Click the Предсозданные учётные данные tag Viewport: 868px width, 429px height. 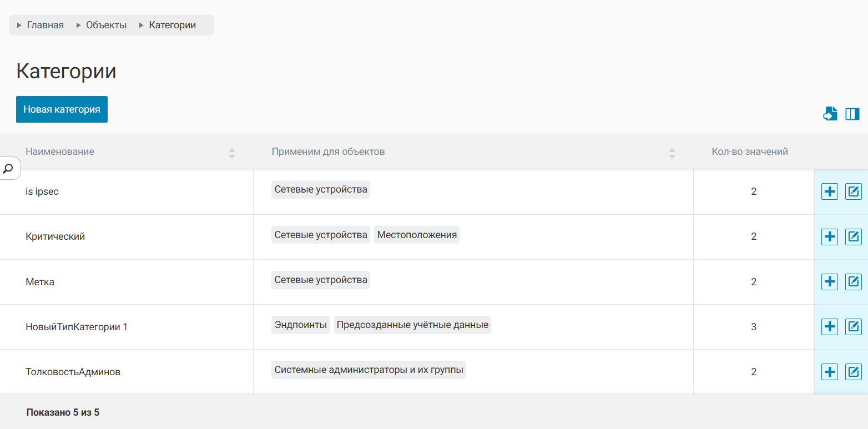[412, 325]
